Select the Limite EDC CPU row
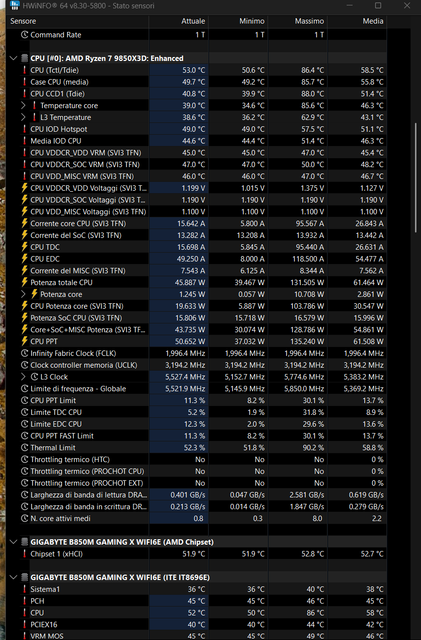 pyautogui.click(x=196, y=424)
